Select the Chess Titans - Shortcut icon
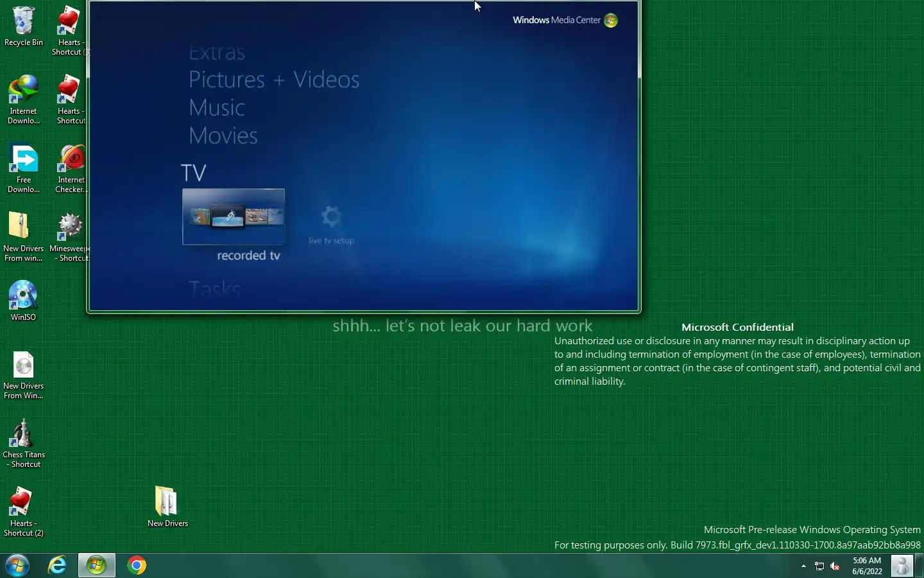Image resolution: width=924 pixels, height=578 pixels. pos(23,443)
